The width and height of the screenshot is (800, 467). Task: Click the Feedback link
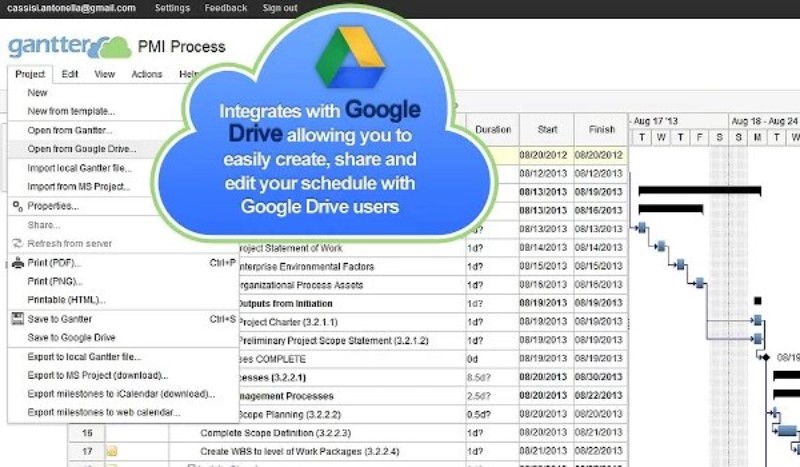coord(226,8)
